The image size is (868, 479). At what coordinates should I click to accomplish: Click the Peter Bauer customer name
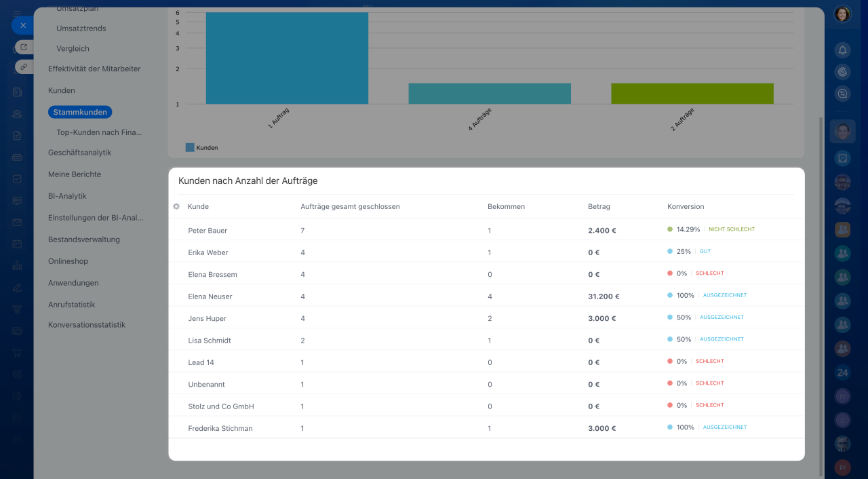208,231
